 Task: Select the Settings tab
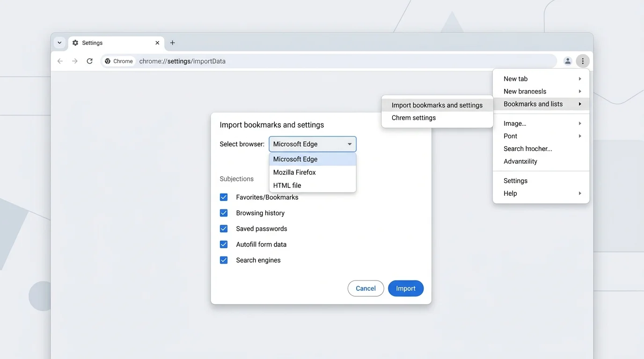116,43
